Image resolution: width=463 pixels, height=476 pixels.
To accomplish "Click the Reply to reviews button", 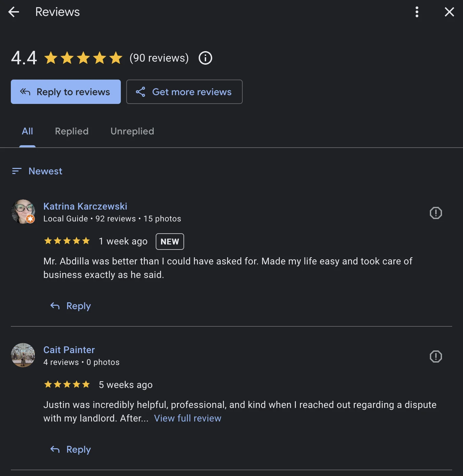I will (x=66, y=92).
